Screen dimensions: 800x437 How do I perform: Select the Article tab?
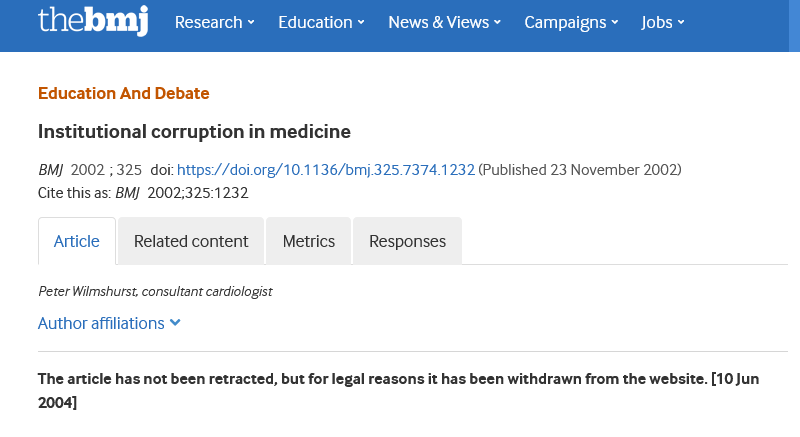pyautogui.click(x=77, y=241)
